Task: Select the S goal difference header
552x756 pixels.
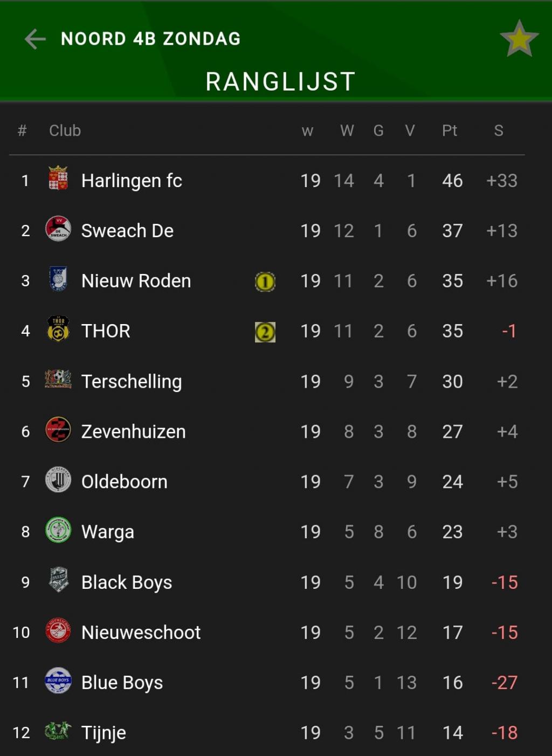Action: pyautogui.click(x=499, y=130)
